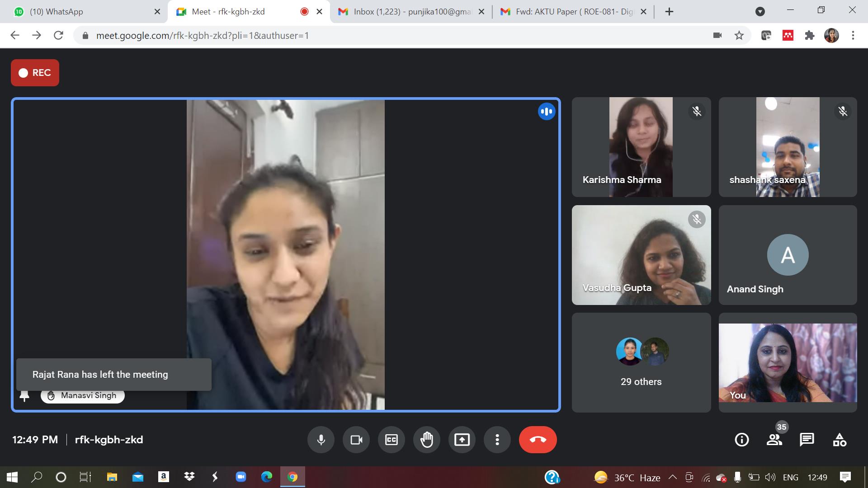Toggle closed captions on

coord(392,440)
